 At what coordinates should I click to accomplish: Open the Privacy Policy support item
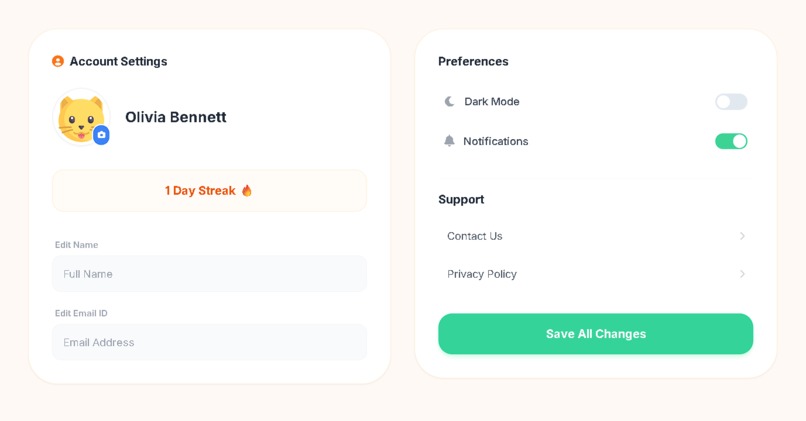click(596, 274)
